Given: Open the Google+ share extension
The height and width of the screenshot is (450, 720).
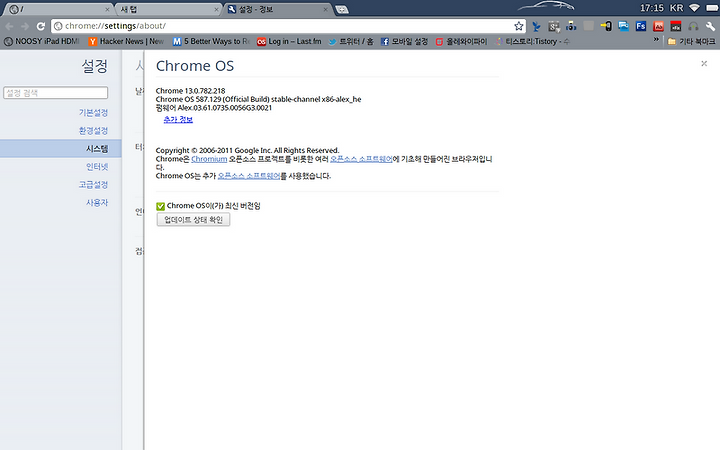Looking at the screenshot, I should 554,27.
